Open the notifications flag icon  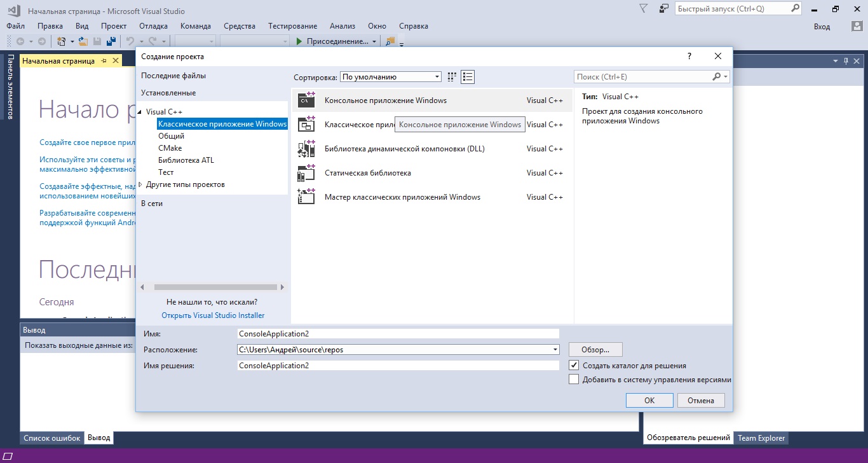[644, 9]
